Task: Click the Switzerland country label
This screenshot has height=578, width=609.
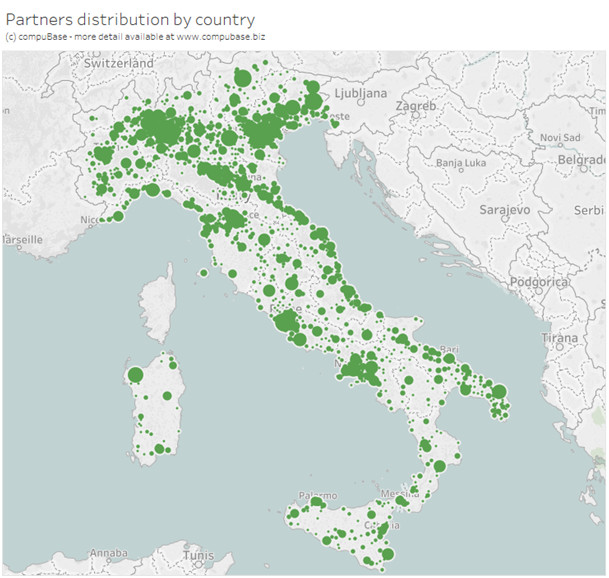Action: (119, 63)
